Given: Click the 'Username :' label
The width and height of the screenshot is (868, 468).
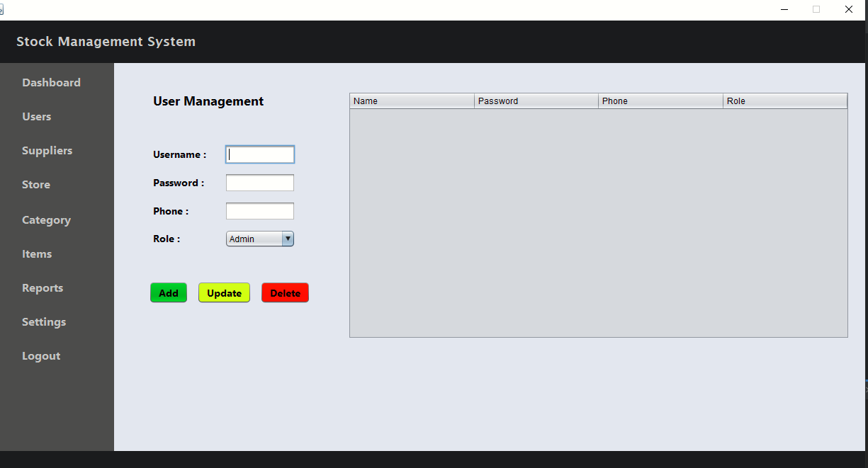Looking at the screenshot, I should pos(180,154).
